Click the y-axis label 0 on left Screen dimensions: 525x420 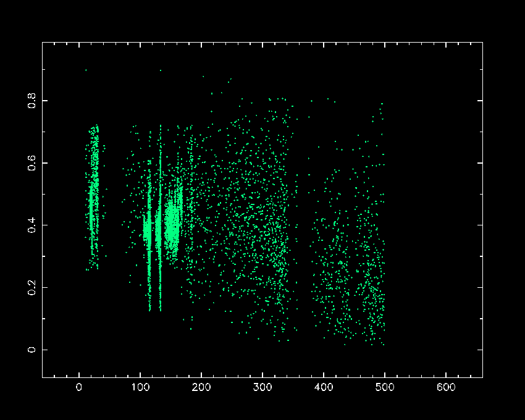click(x=31, y=350)
